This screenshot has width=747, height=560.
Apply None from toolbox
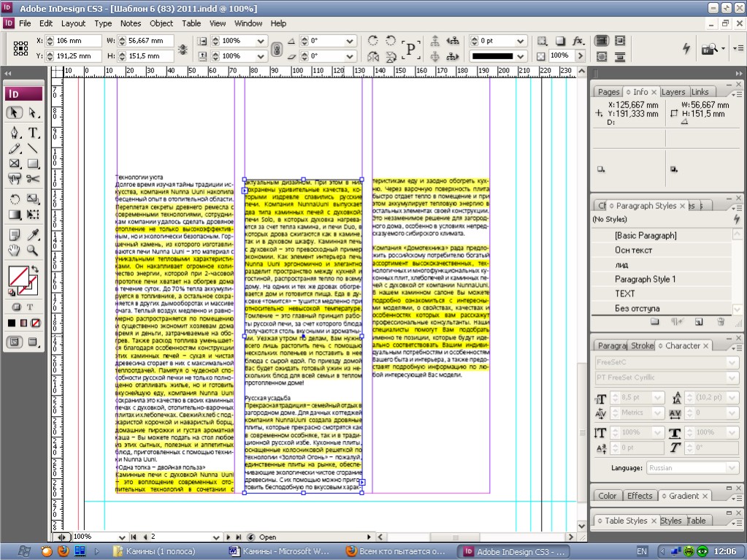[35, 323]
